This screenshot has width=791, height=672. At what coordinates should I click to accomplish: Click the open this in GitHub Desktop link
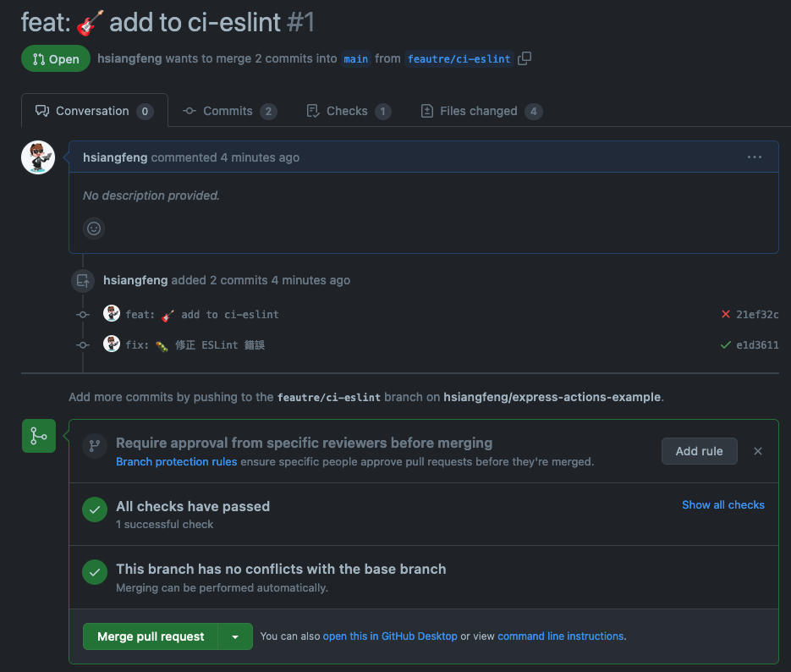point(390,636)
